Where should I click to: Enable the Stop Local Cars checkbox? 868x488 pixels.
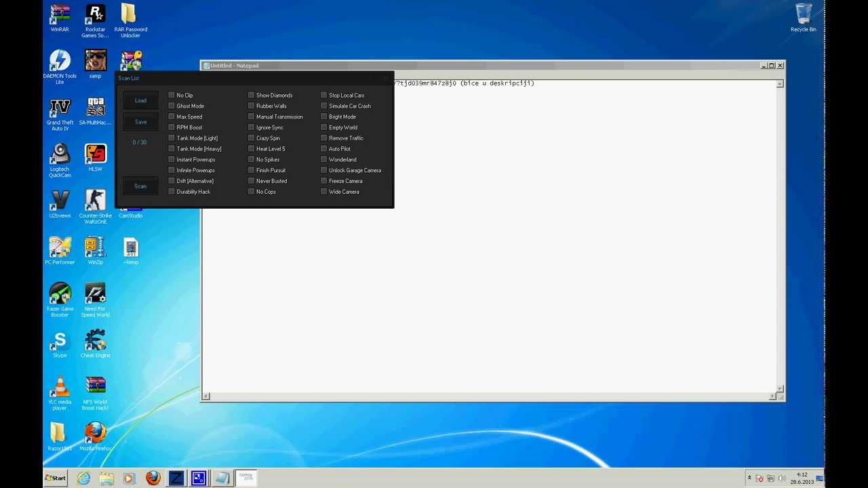point(323,96)
